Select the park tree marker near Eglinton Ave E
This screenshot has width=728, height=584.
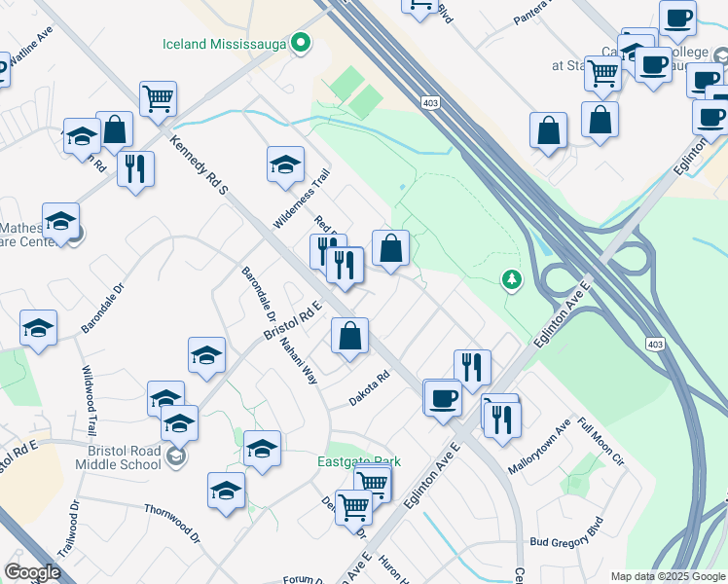[511, 280]
